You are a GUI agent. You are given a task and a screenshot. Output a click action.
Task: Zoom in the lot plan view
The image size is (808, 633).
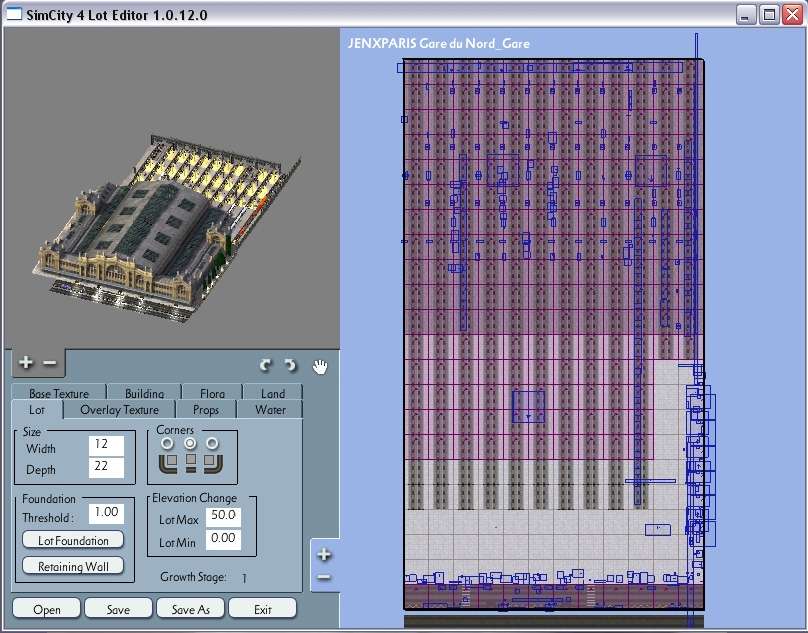[x=324, y=555]
